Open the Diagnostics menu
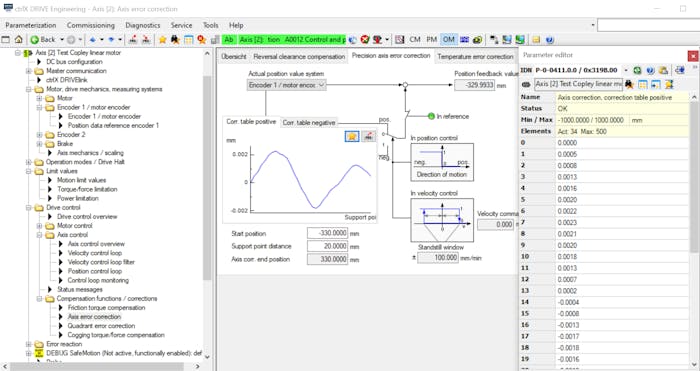Screen dimensions: 700x371 click(142, 25)
